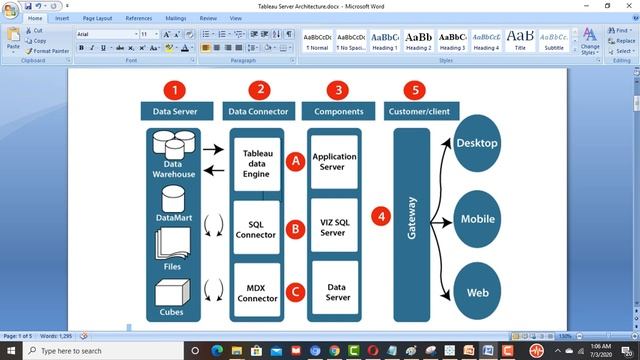Toggle superscript formatting

point(142,48)
